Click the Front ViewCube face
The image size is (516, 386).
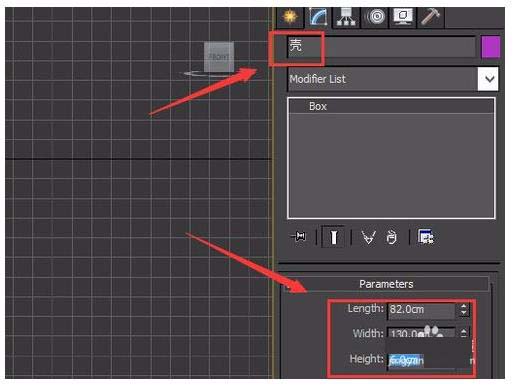[x=219, y=57]
